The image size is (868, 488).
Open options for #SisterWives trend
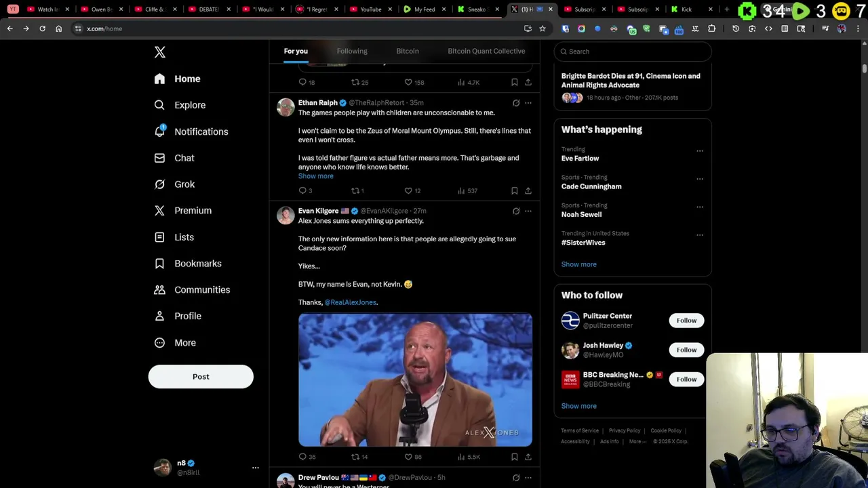tap(700, 235)
